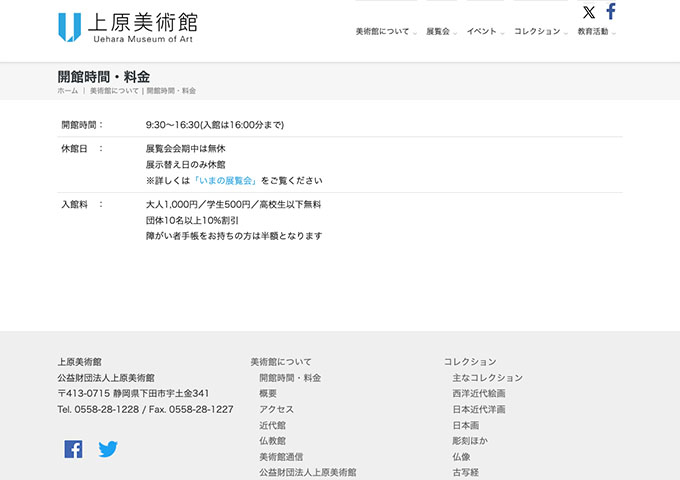
Task: Open the 仏教館 footer link
Action: click(x=272, y=441)
